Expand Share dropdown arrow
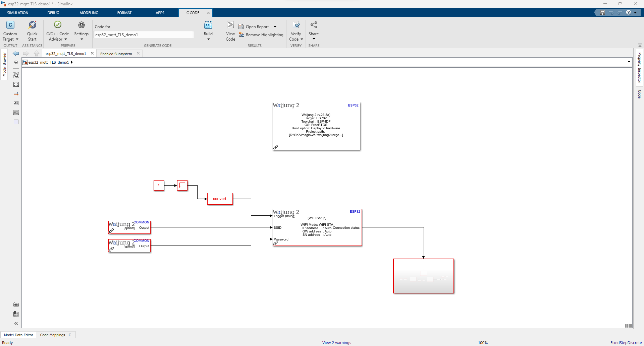644x346 pixels. [x=314, y=39]
